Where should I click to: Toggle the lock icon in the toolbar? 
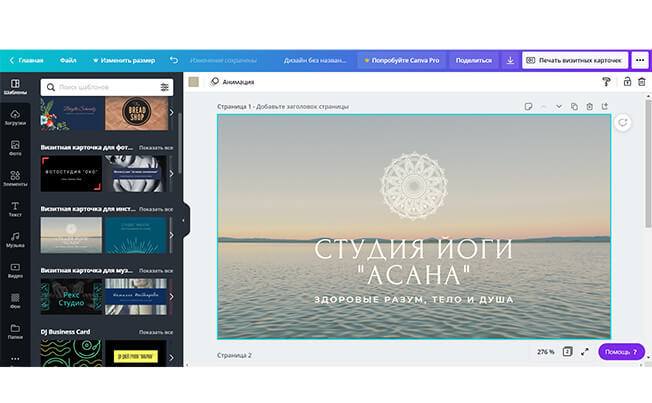(626, 82)
